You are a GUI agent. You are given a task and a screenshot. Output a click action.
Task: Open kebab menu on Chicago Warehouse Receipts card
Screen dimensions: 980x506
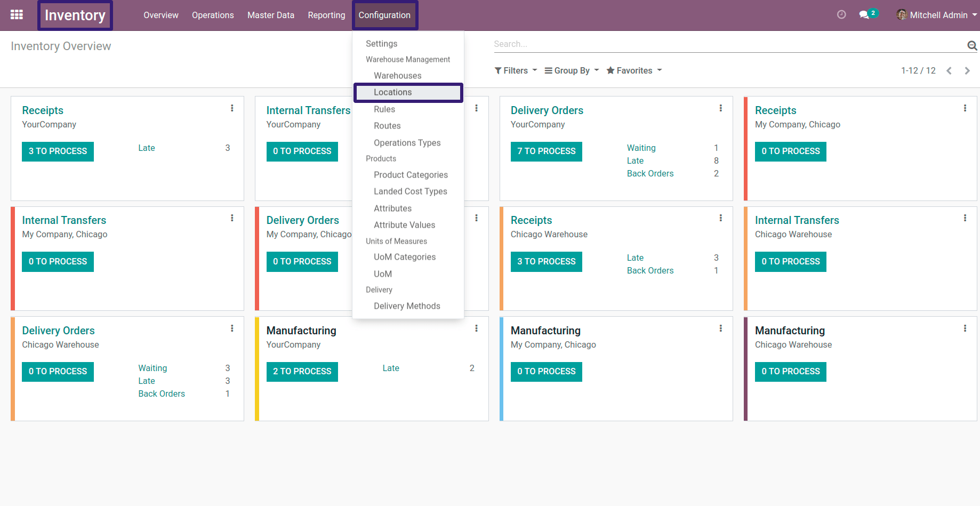pos(720,218)
